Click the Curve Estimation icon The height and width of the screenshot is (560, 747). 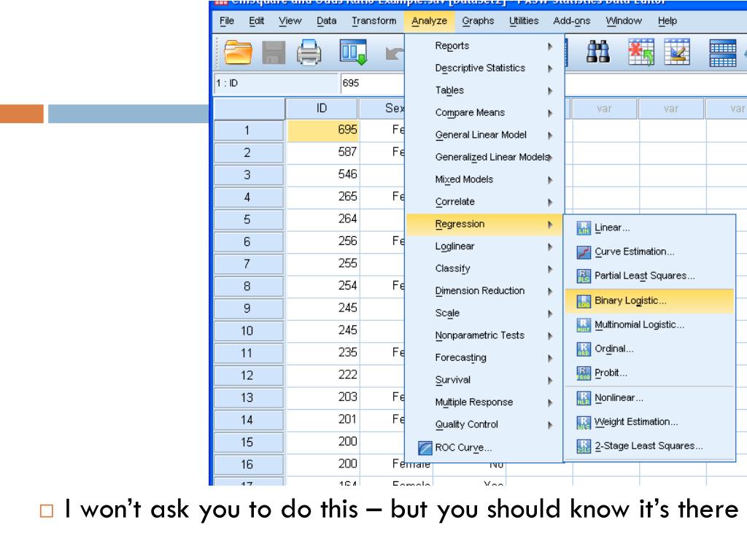pyautogui.click(x=584, y=252)
